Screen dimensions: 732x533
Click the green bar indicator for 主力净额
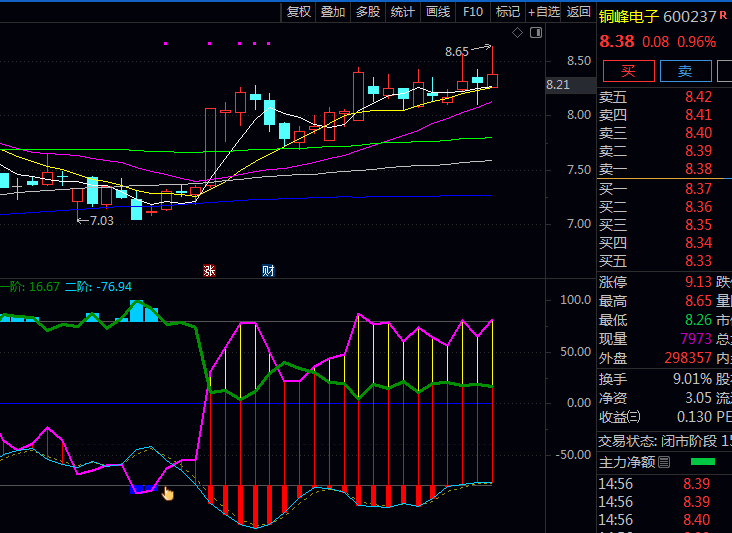[x=703, y=462]
